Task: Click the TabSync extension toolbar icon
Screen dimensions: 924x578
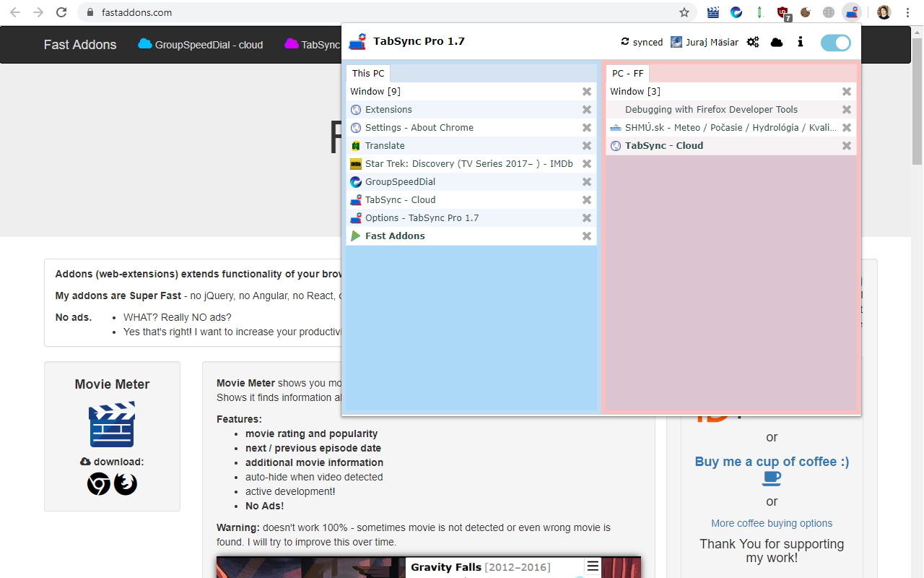Action: pyautogui.click(x=852, y=12)
